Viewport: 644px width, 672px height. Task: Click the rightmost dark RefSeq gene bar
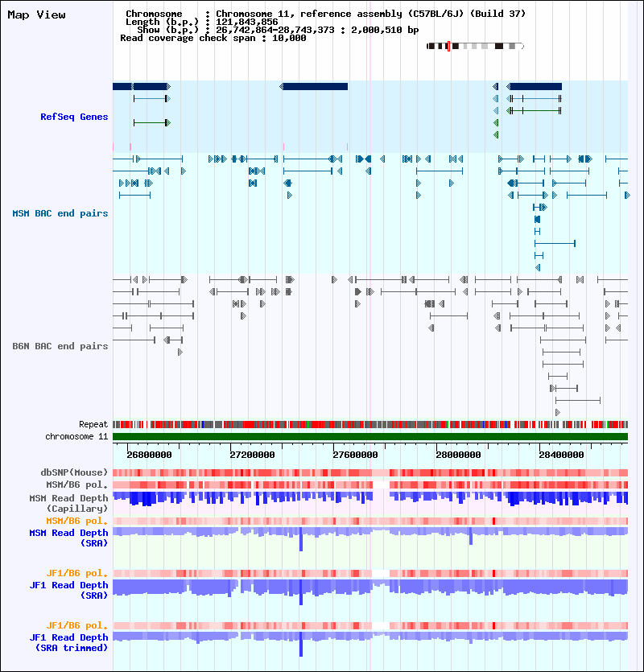click(535, 87)
